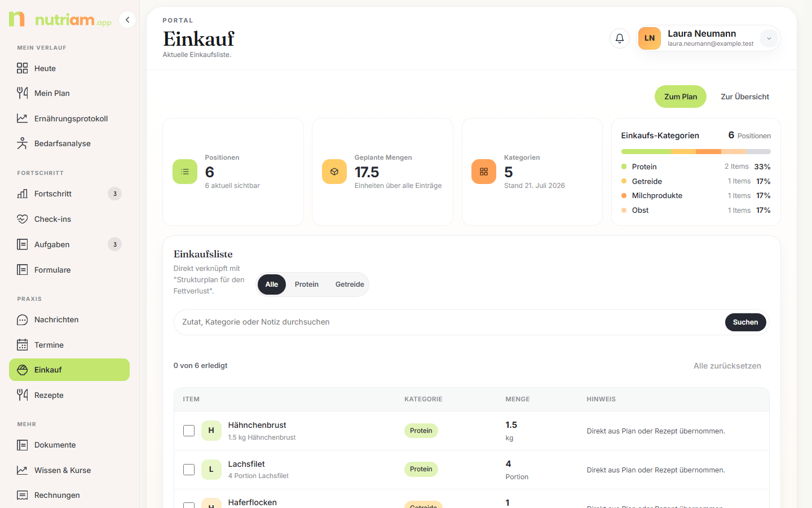This screenshot has height=508, width=812.
Task: Open the Termine menu entry
Action: [x=69, y=345]
